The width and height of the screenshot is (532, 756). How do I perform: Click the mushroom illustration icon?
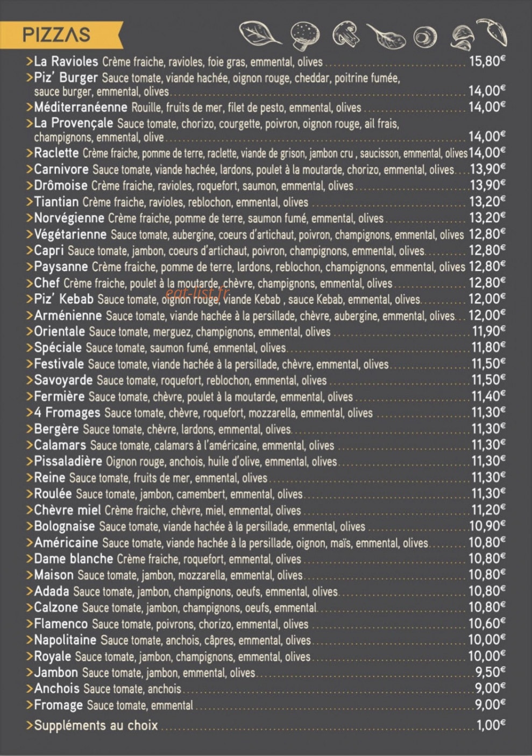[x=346, y=34]
